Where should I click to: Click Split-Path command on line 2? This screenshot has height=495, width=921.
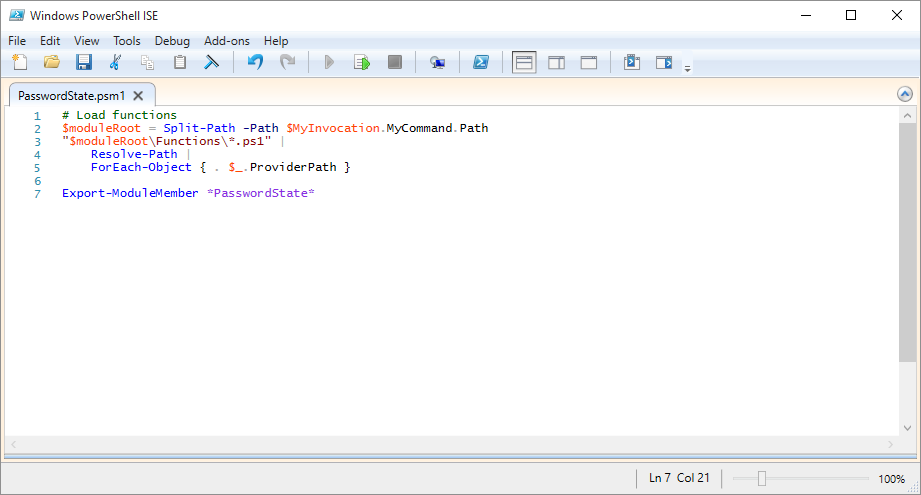pyautogui.click(x=199, y=128)
